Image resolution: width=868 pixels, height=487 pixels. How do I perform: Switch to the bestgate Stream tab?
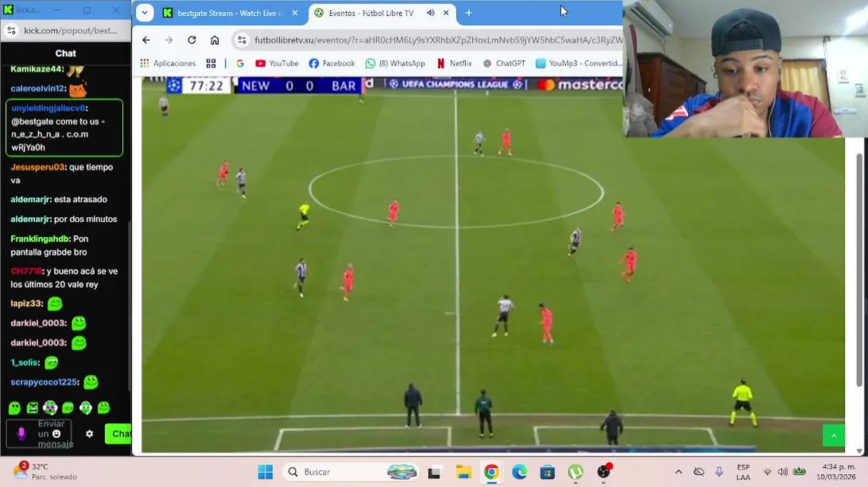[230, 13]
